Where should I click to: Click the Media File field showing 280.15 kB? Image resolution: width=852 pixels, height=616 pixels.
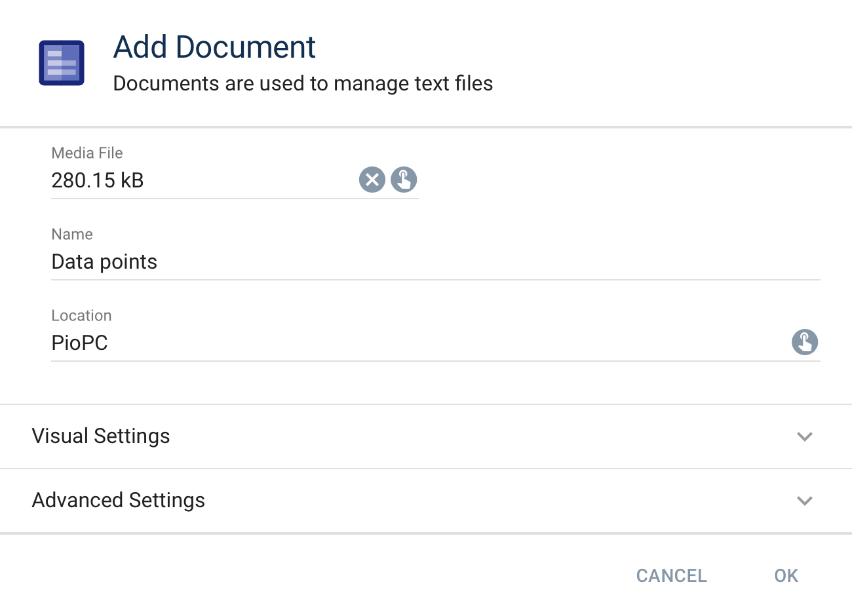(164, 180)
